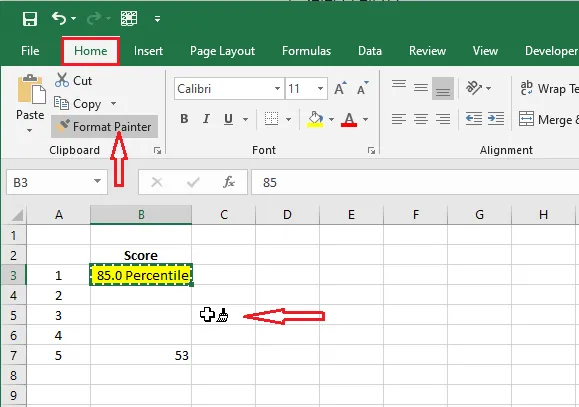
Task: Toggle Bold formatting
Action: click(184, 119)
